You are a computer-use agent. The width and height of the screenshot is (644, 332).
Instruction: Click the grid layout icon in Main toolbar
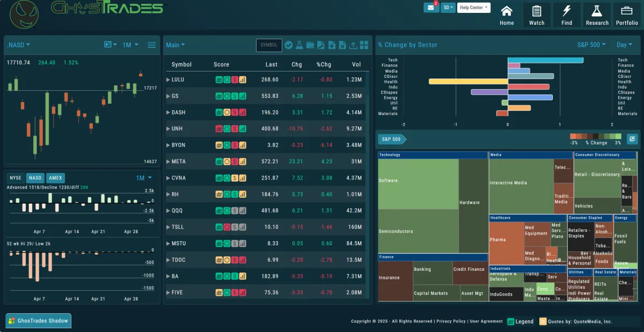(364, 45)
